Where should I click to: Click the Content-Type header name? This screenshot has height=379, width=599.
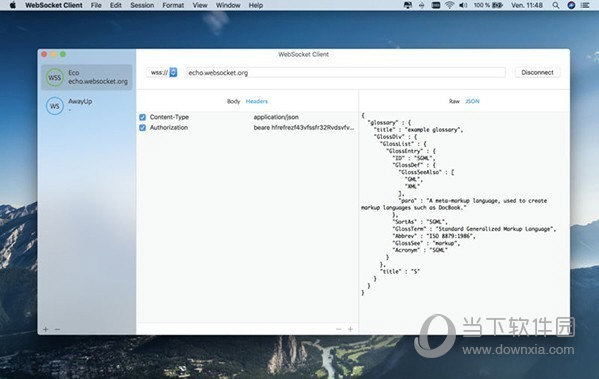pyautogui.click(x=169, y=117)
